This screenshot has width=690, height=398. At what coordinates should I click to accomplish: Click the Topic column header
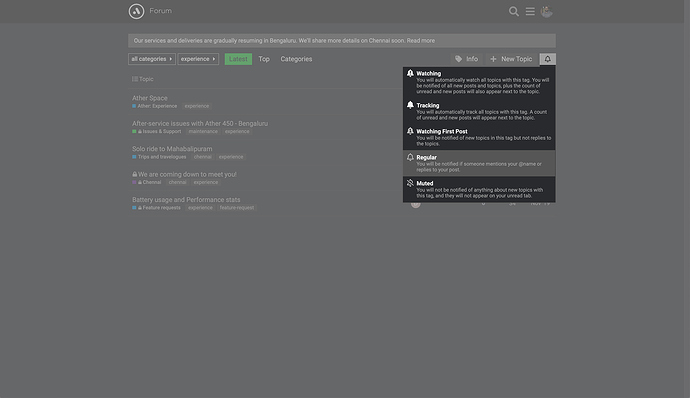(146, 79)
